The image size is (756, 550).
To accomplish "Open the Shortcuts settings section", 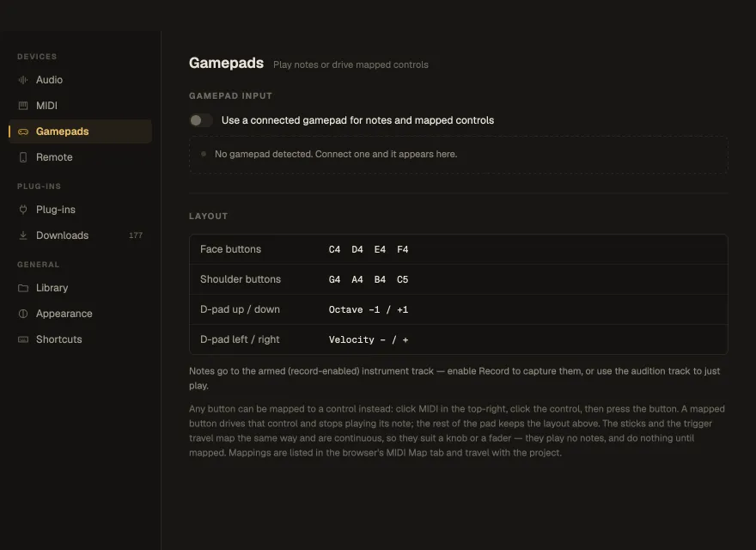I will (81, 339).
